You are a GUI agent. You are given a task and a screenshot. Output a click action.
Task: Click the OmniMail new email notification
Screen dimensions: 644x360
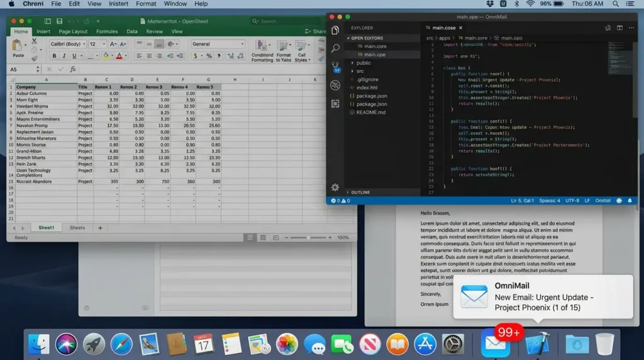(x=543, y=296)
